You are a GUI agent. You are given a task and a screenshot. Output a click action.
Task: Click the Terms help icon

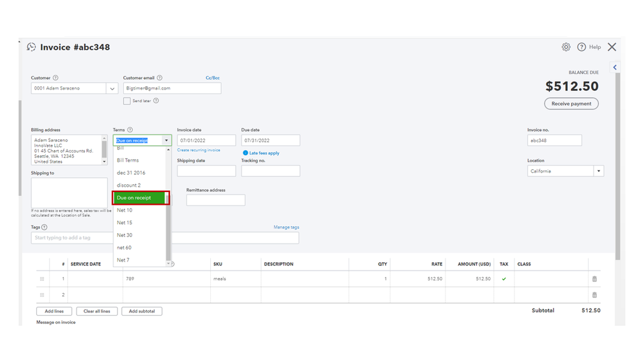(x=130, y=129)
